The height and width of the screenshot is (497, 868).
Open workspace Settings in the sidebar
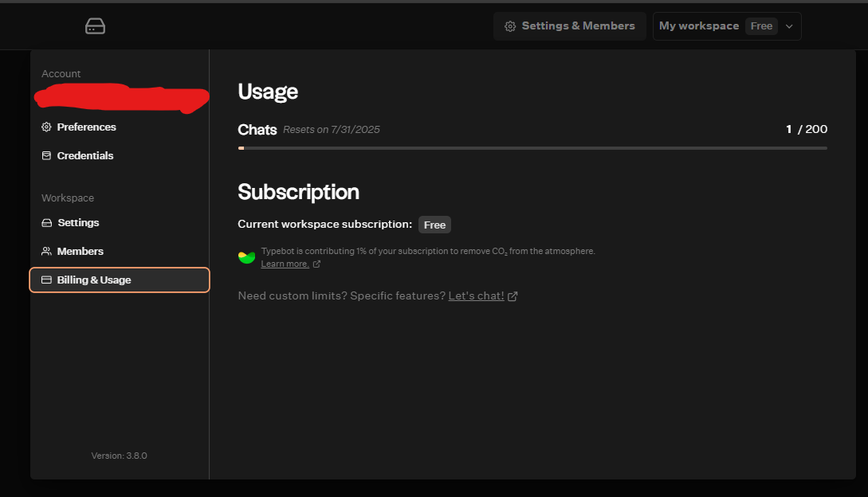click(120, 222)
